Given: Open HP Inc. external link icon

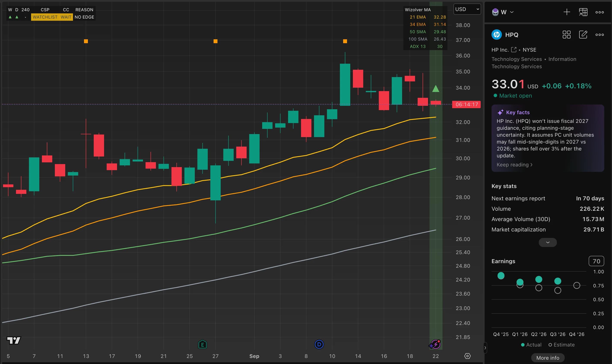Looking at the screenshot, I should (514, 50).
